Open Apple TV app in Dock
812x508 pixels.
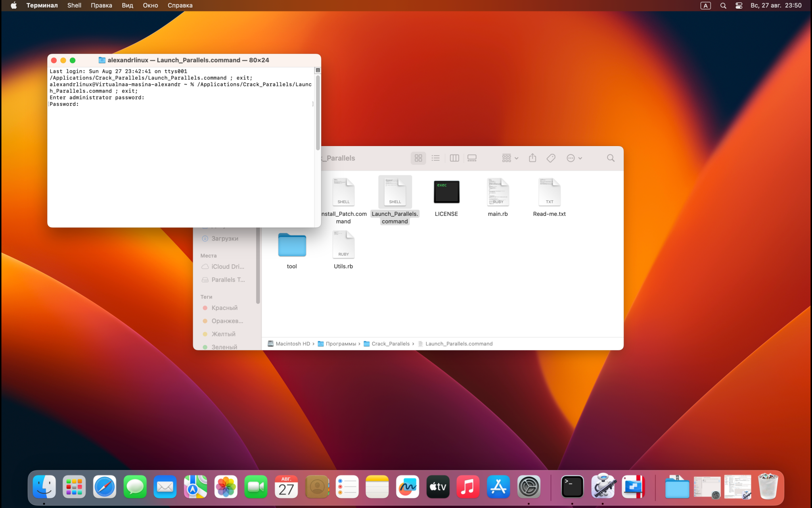point(438,487)
